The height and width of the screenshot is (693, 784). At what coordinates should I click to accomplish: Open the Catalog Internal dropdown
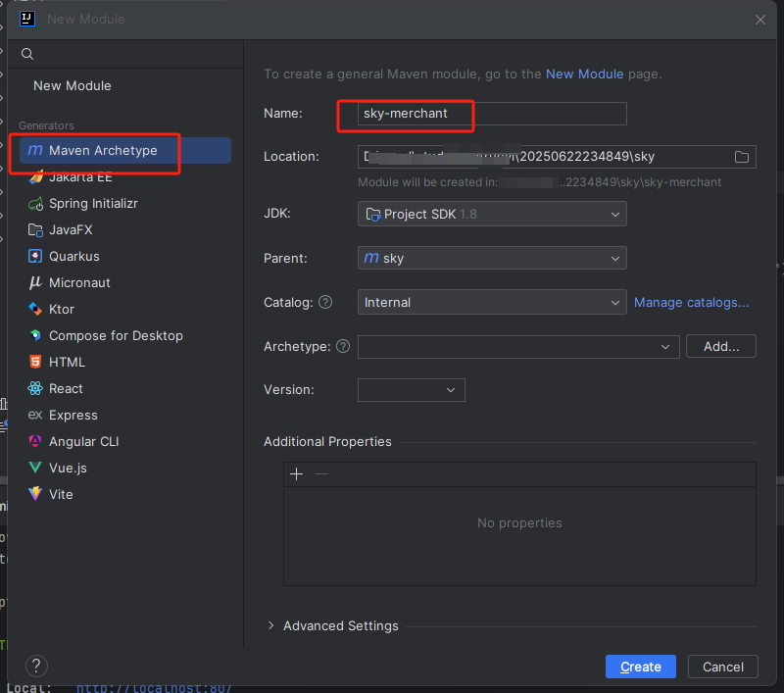pyautogui.click(x=492, y=303)
